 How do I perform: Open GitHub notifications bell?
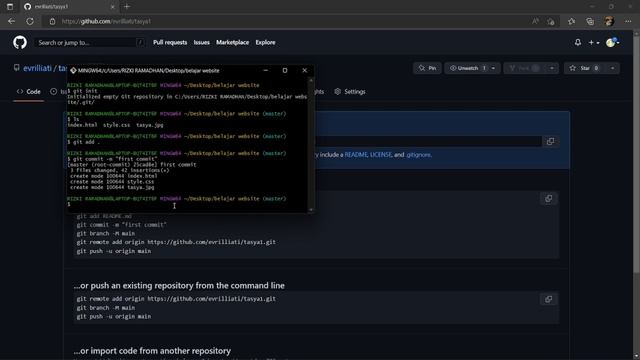[x=578, y=42]
